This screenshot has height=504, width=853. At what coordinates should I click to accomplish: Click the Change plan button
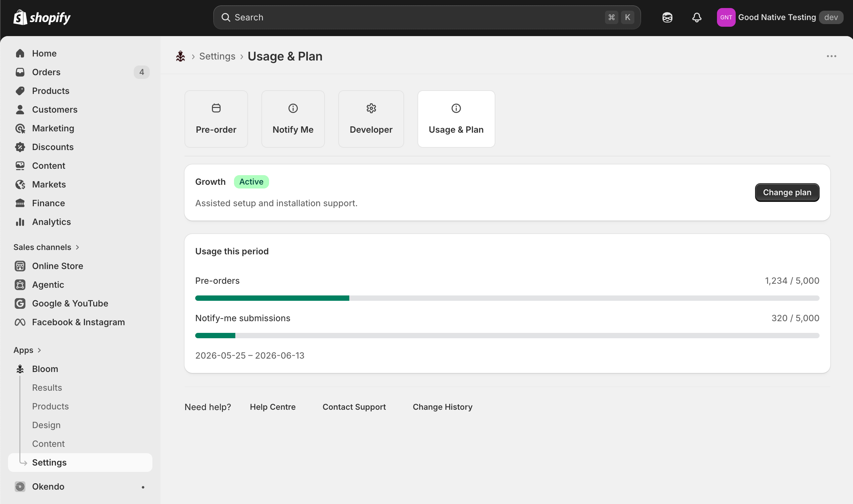[787, 193]
